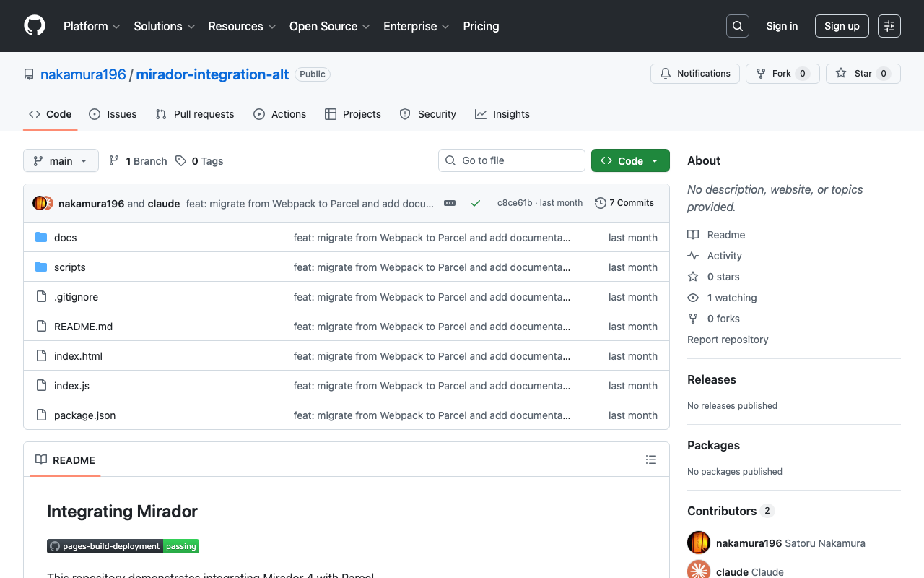Open the search magnifier icon in header
Viewport: 924px width, 578px height.
(737, 26)
